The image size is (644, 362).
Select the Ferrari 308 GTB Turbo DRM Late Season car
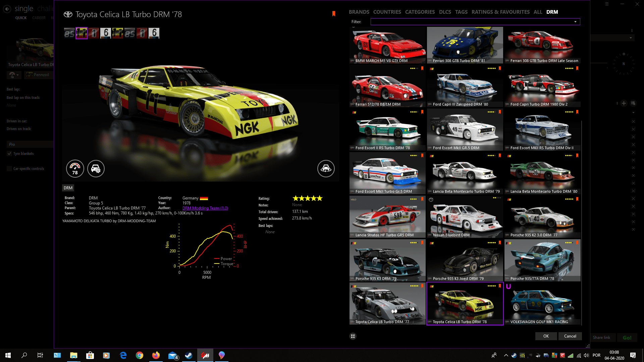542,45
